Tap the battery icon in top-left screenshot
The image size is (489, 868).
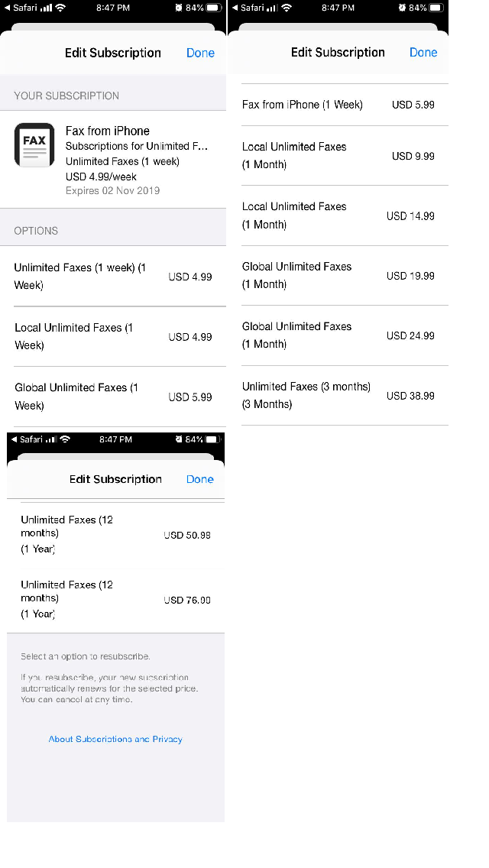(x=213, y=8)
